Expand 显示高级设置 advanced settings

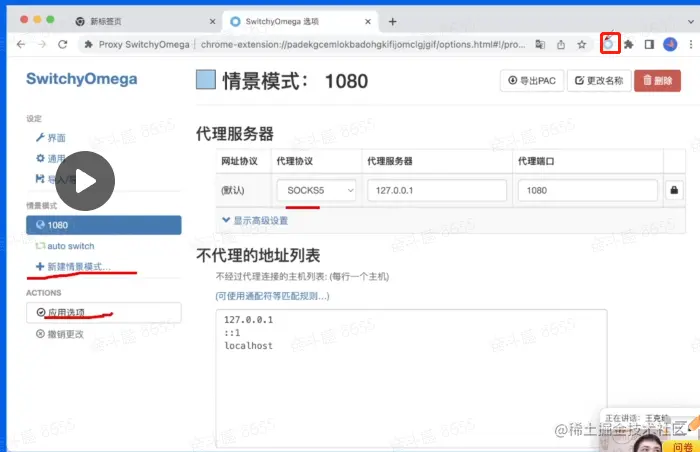255,220
